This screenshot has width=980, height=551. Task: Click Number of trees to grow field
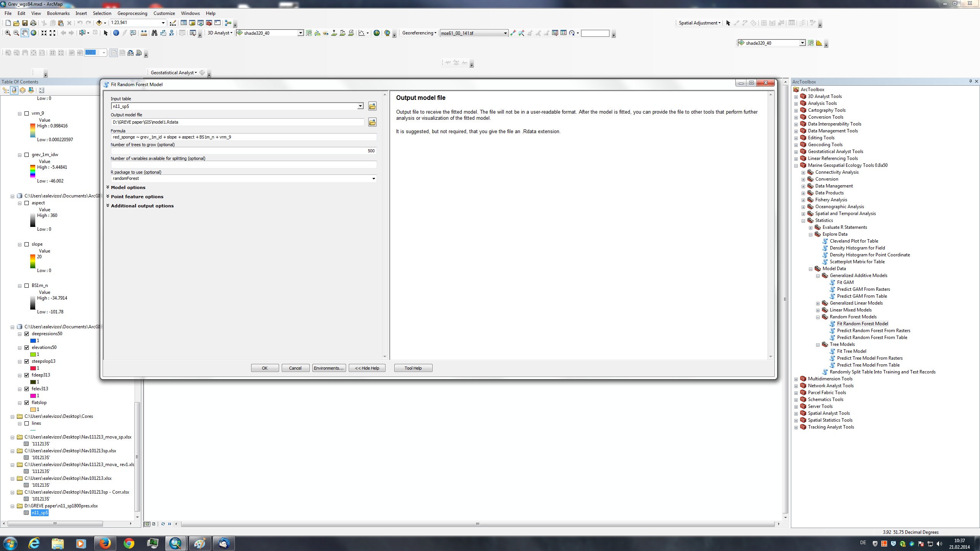(244, 151)
